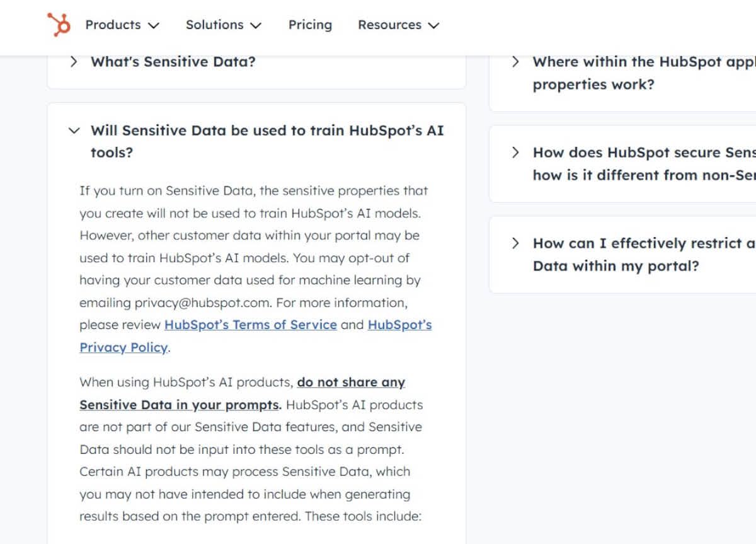The width and height of the screenshot is (756, 544).
Task: Open the Resources menu
Action: pos(389,25)
